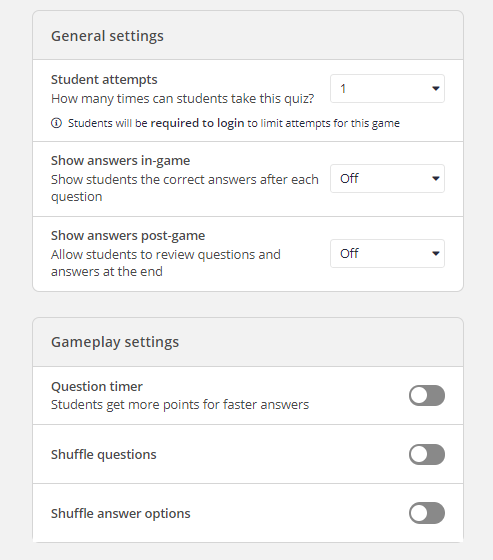Click the Gameplay settings header
Image resolution: width=493 pixels, height=560 pixels.
click(x=115, y=342)
